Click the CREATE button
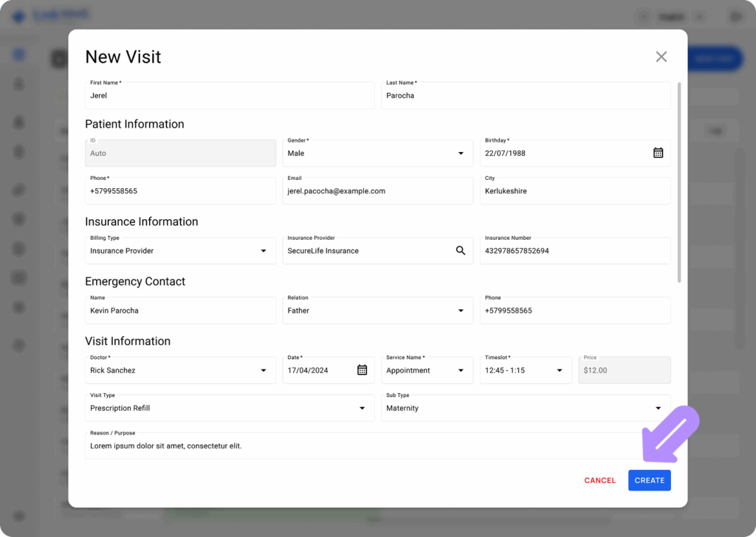Image resolution: width=756 pixels, height=537 pixels. click(649, 480)
